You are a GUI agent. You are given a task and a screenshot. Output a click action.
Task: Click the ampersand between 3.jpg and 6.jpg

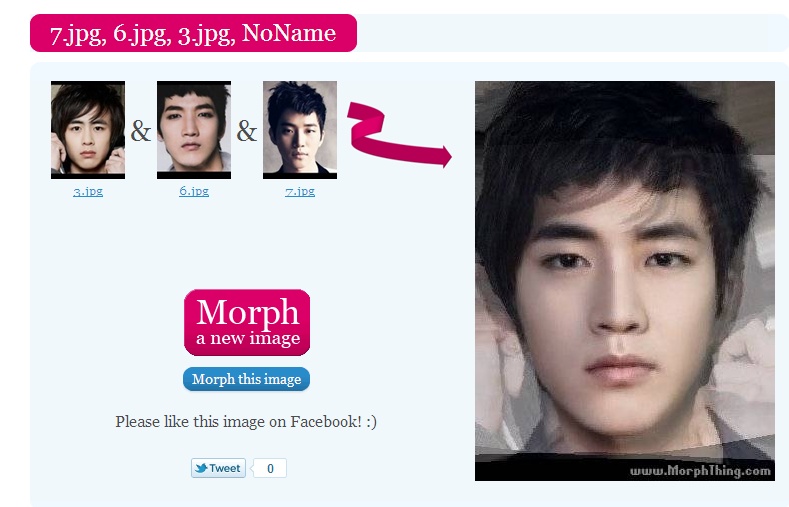pyautogui.click(x=141, y=131)
